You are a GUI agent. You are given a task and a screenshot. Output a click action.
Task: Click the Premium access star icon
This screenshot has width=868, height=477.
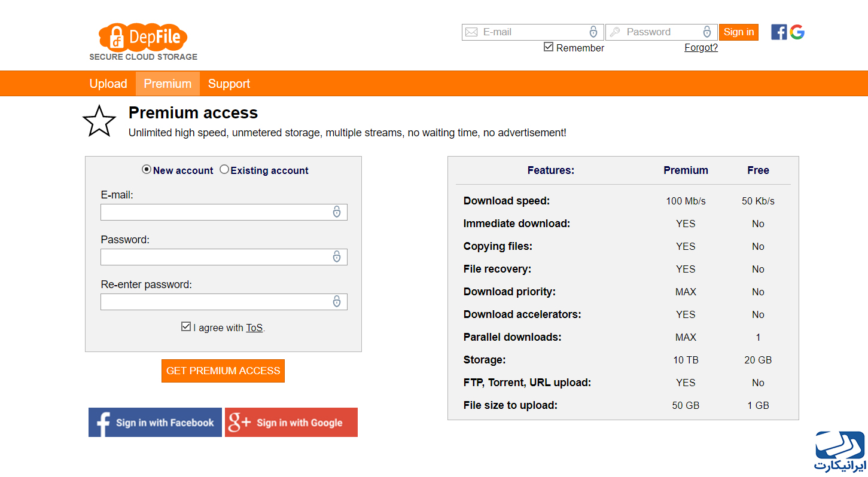coord(99,121)
